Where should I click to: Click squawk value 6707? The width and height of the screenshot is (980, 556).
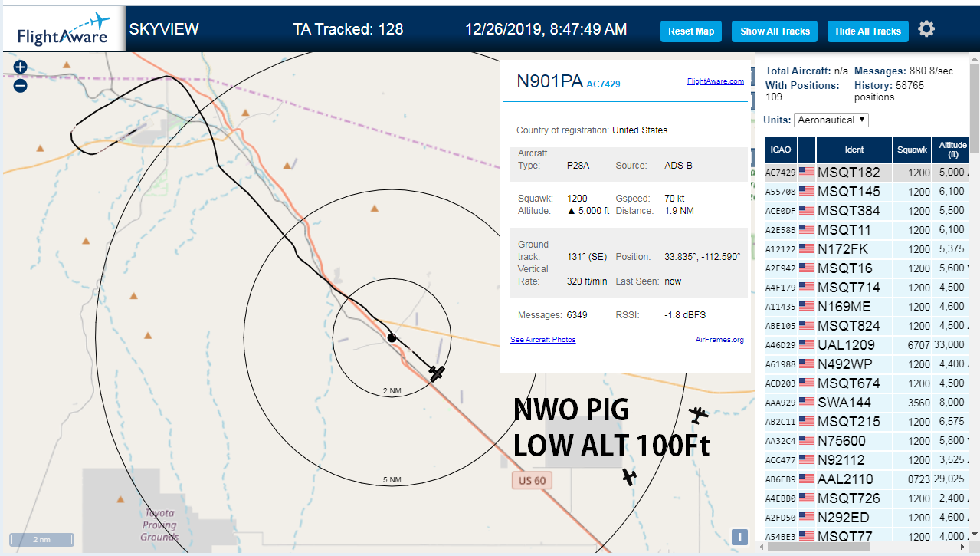tap(919, 344)
